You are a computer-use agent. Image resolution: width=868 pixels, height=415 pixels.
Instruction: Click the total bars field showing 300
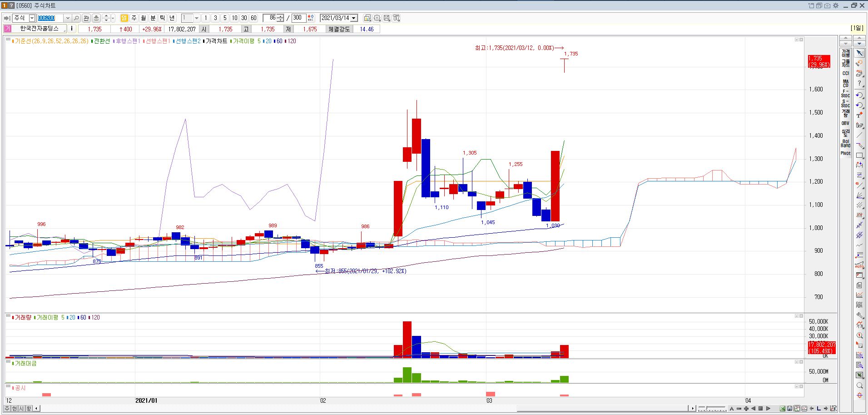pyautogui.click(x=298, y=18)
